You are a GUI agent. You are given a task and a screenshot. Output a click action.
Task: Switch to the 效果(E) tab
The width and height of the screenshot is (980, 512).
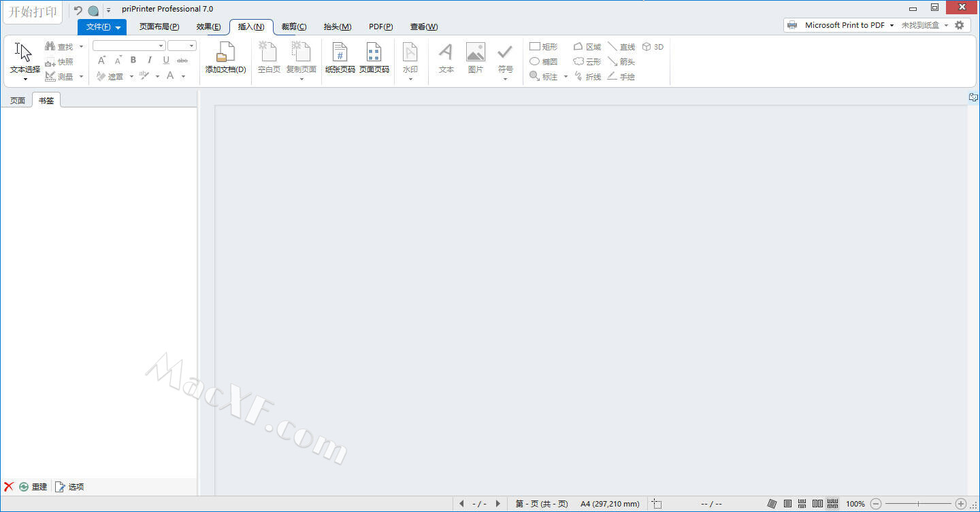click(x=208, y=27)
